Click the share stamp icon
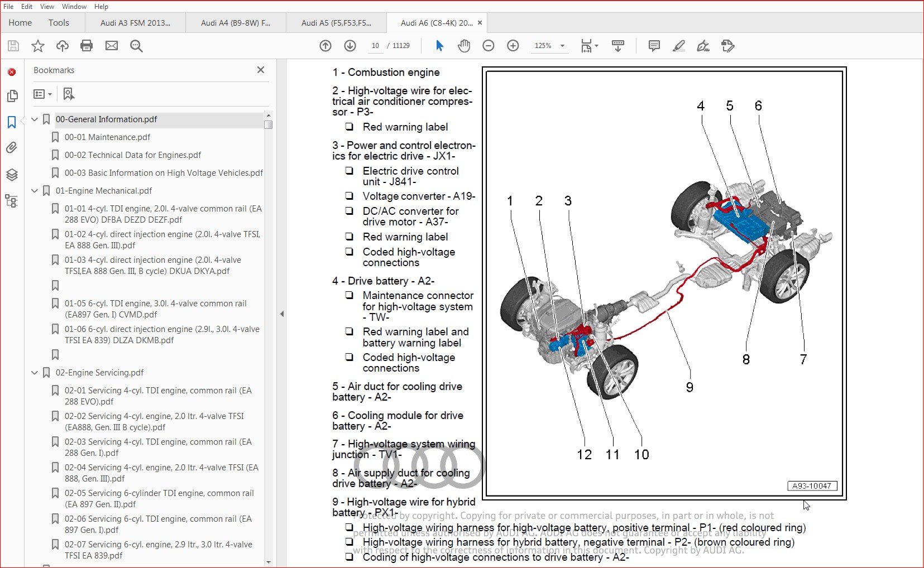Viewport: 924px width, 568px height. [727, 46]
